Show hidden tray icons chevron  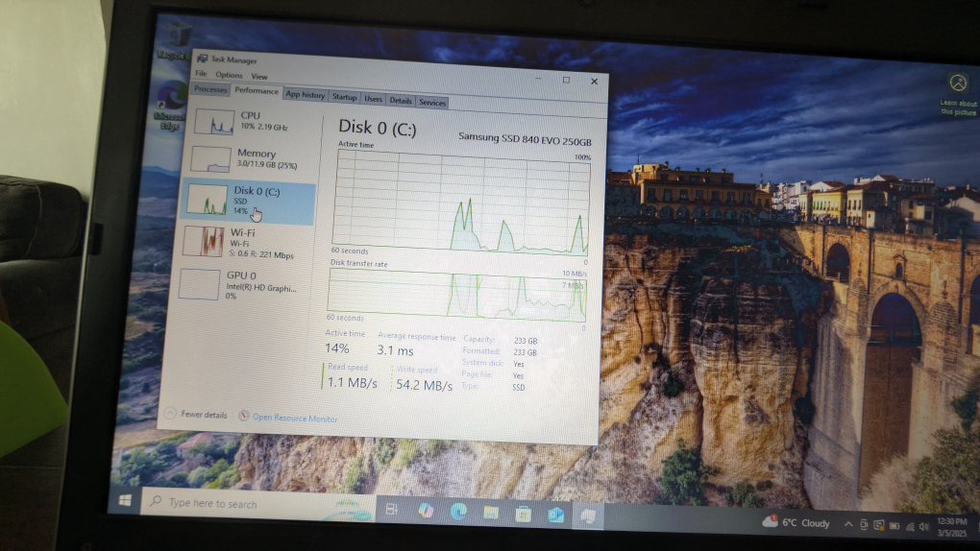(848, 524)
